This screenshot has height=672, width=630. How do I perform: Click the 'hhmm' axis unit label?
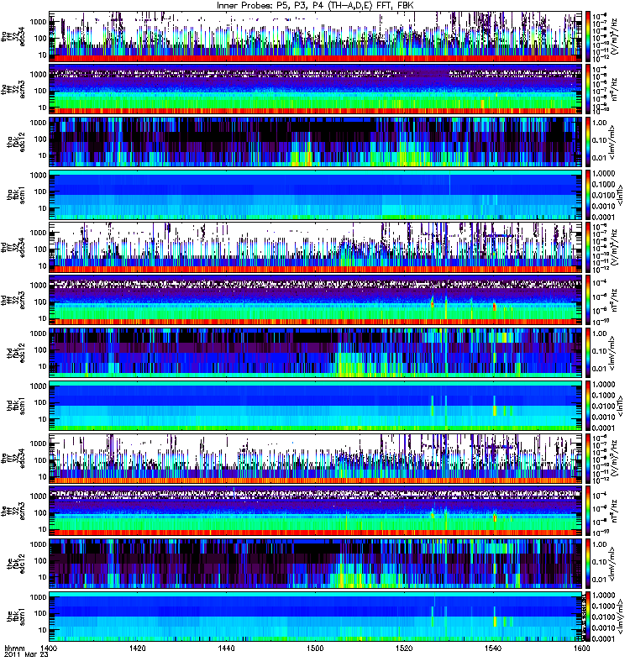tap(14, 648)
